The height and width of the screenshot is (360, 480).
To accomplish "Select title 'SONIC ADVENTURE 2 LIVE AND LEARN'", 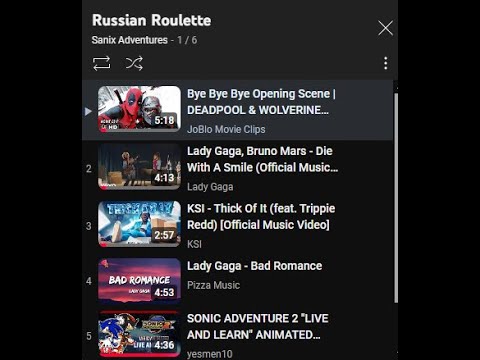I will (x=258, y=326).
